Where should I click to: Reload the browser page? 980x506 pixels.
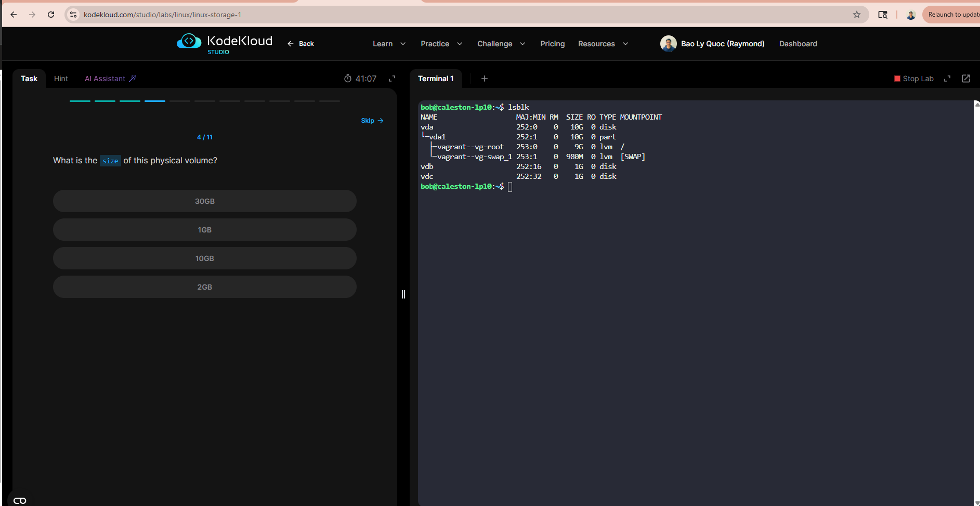click(x=51, y=15)
